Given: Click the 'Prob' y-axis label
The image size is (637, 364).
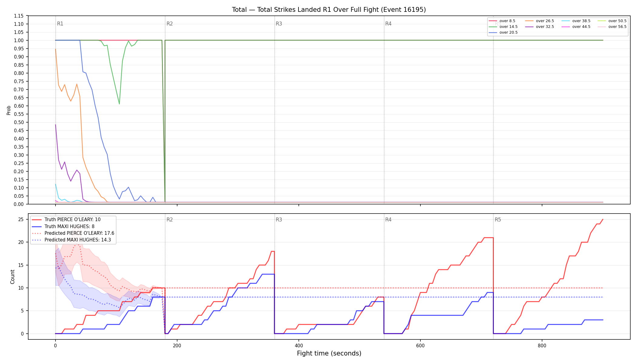Looking at the screenshot, I should click(9, 110).
